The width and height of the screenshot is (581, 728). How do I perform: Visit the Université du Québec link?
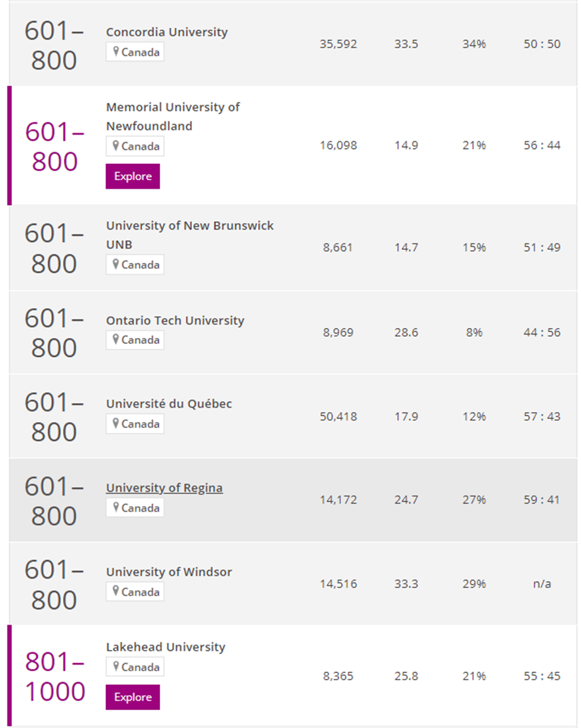tap(169, 404)
